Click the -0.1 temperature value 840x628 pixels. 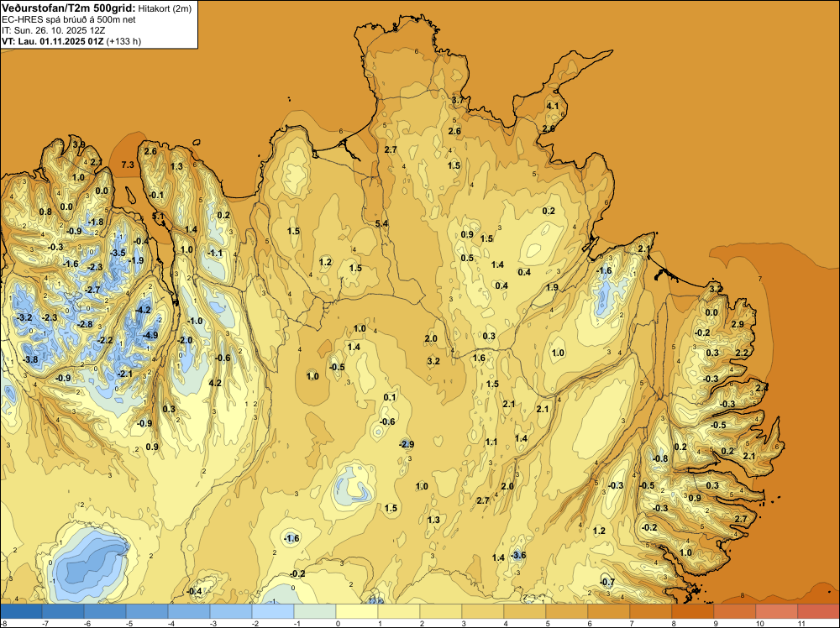pyautogui.click(x=156, y=195)
